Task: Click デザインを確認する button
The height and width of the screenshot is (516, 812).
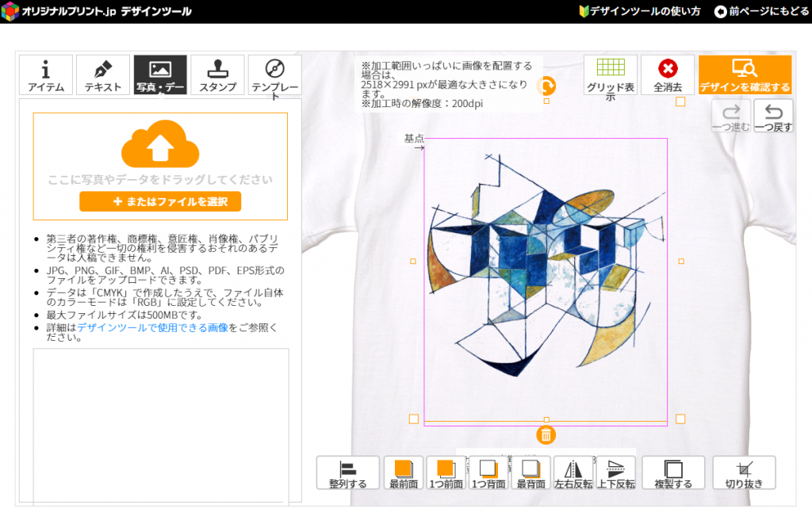Action: (745, 75)
